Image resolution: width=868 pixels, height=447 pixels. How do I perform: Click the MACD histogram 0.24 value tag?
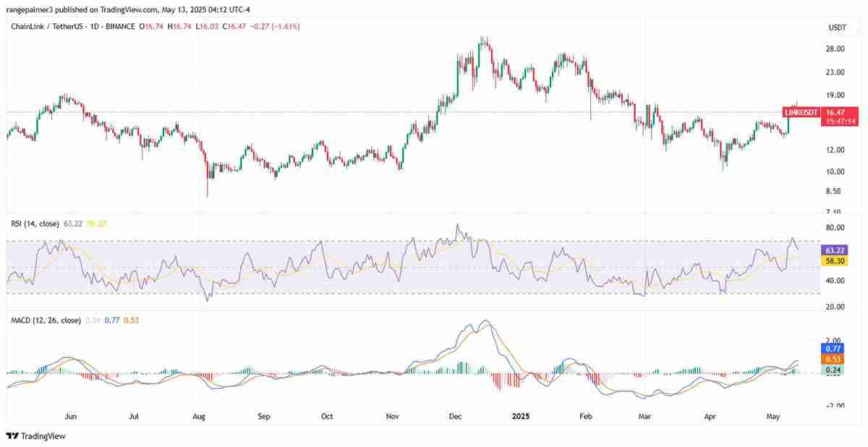(832, 370)
